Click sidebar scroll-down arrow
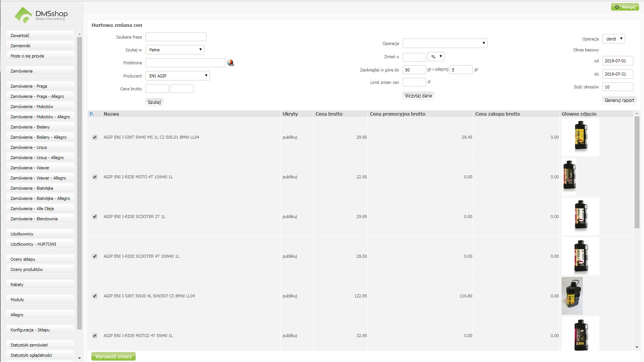 [x=79, y=358]
